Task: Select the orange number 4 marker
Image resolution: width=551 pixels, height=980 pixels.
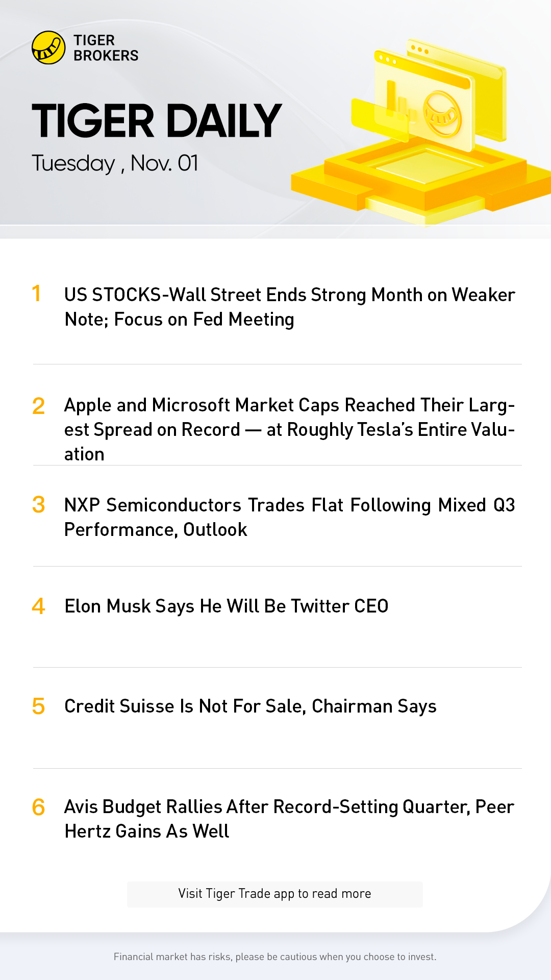Action: click(x=38, y=606)
